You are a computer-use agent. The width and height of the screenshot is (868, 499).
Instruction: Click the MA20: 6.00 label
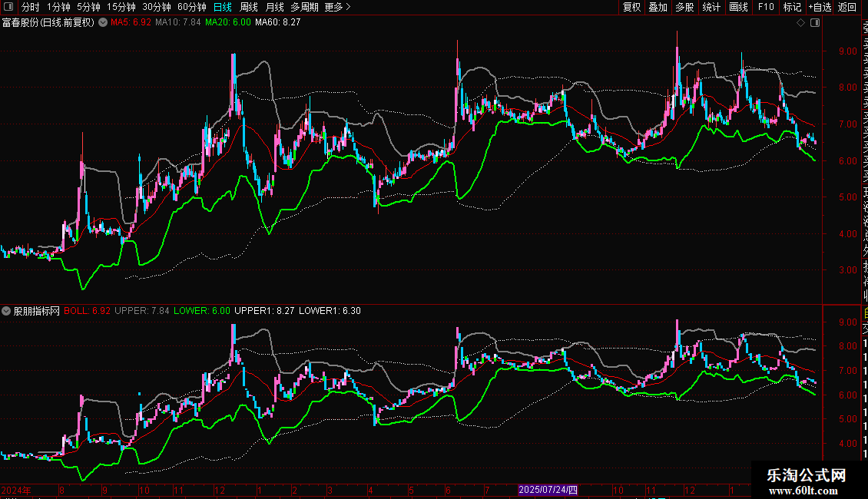(227, 22)
